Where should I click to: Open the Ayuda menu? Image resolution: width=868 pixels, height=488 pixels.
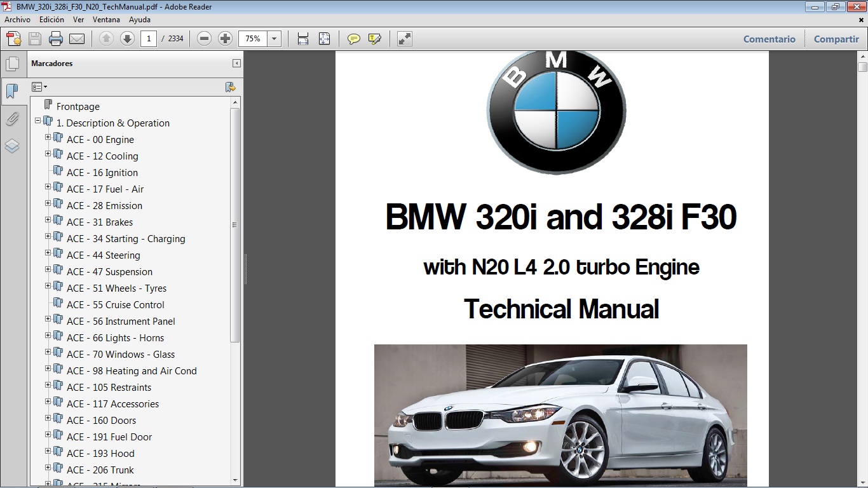[x=140, y=20]
